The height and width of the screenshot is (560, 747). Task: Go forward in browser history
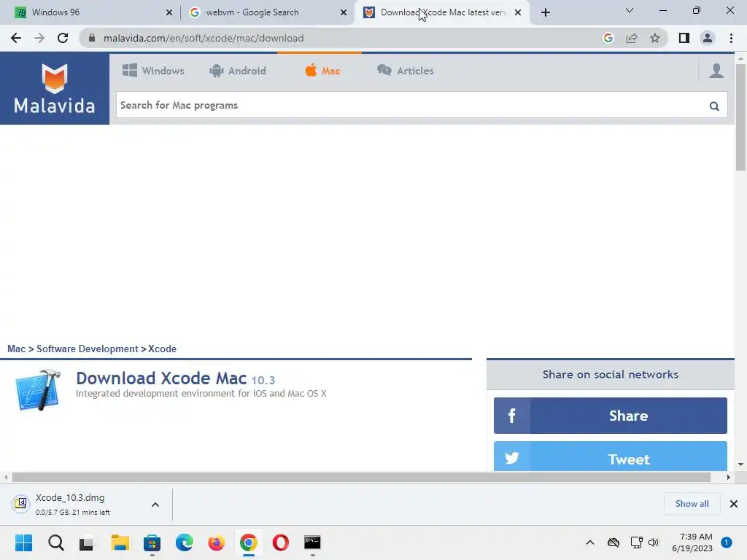click(x=39, y=38)
